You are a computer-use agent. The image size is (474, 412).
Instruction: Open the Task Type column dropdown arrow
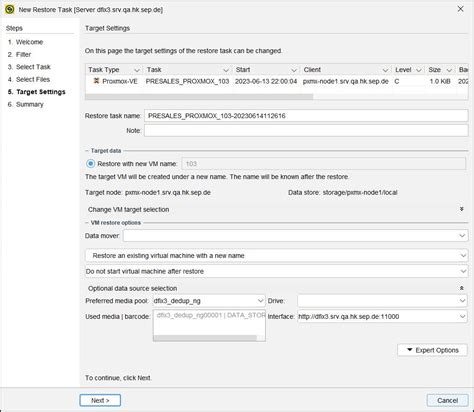click(137, 70)
